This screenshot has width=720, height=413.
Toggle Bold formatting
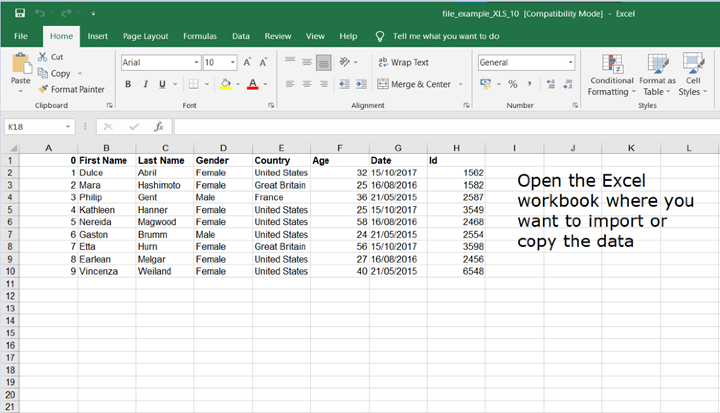(129, 84)
